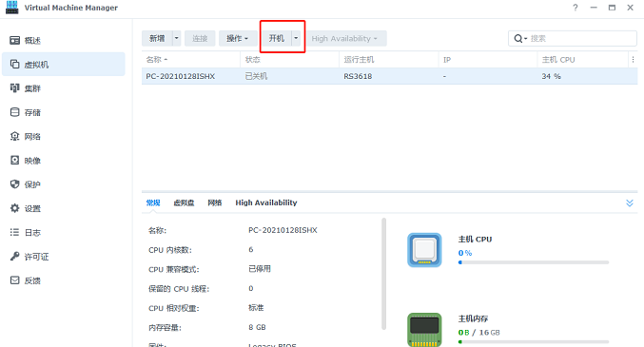This screenshot has width=644, height=347.
Task: Click the IP column header
Action: (x=488, y=60)
